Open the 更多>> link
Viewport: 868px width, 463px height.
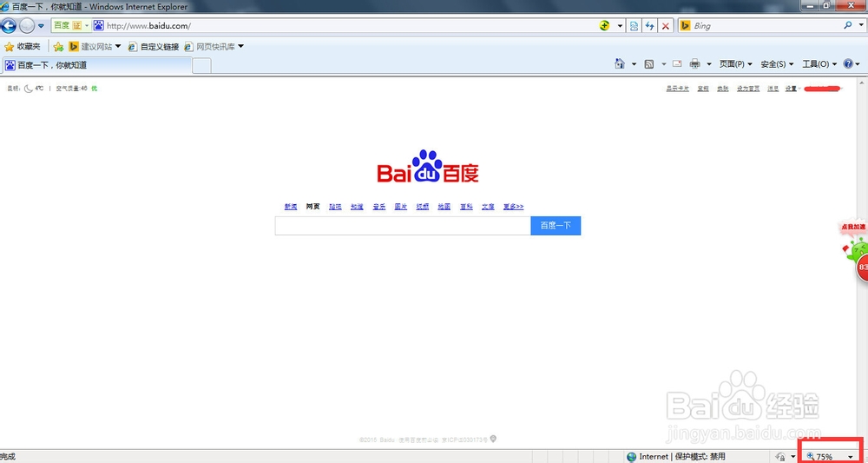[x=513, y=207]
